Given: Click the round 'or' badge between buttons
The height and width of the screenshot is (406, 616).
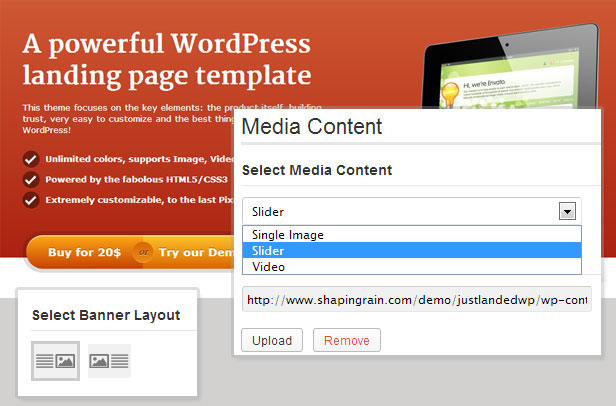Looking at the screenshot, I should pos(143,252).
